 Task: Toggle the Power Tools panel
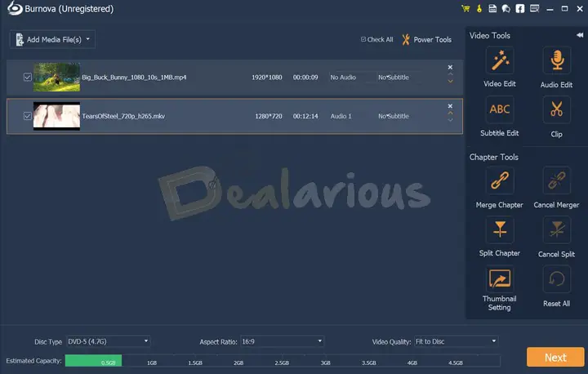(x=426, y=39)
